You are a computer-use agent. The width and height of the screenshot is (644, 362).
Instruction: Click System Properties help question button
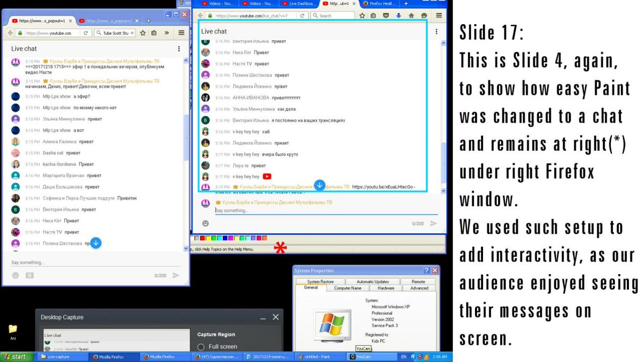click(426, 271)
